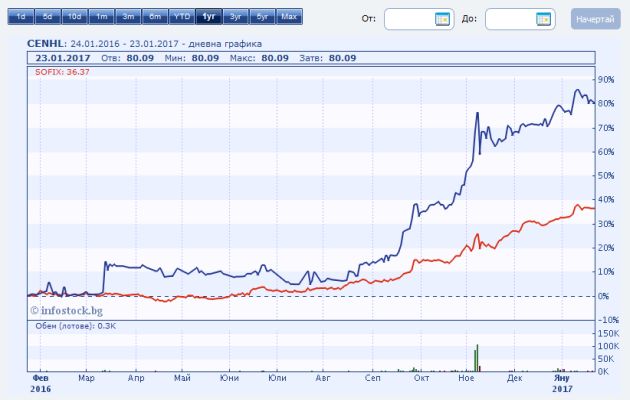Click the 90% axis label
This screenshot has height=400, width=630.
coord(606,80)
